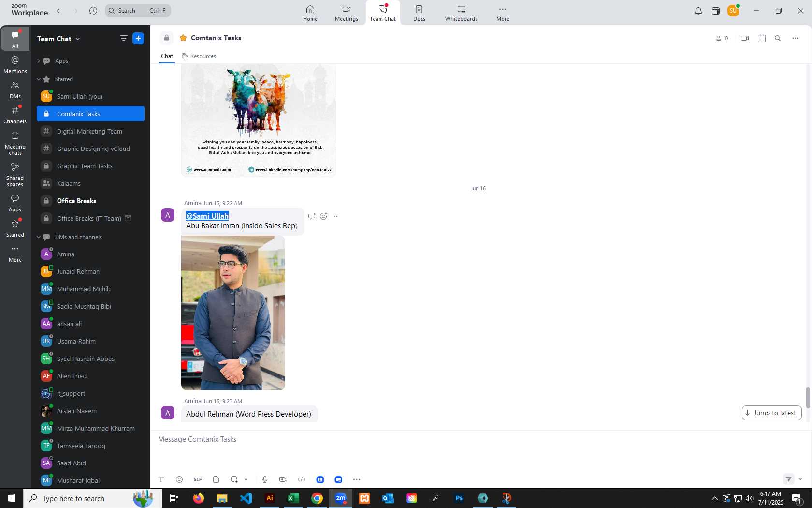Open direct message with Usama Rahim
The height and width of the screenshot is (508, 812).
click(x=90, y=341)
